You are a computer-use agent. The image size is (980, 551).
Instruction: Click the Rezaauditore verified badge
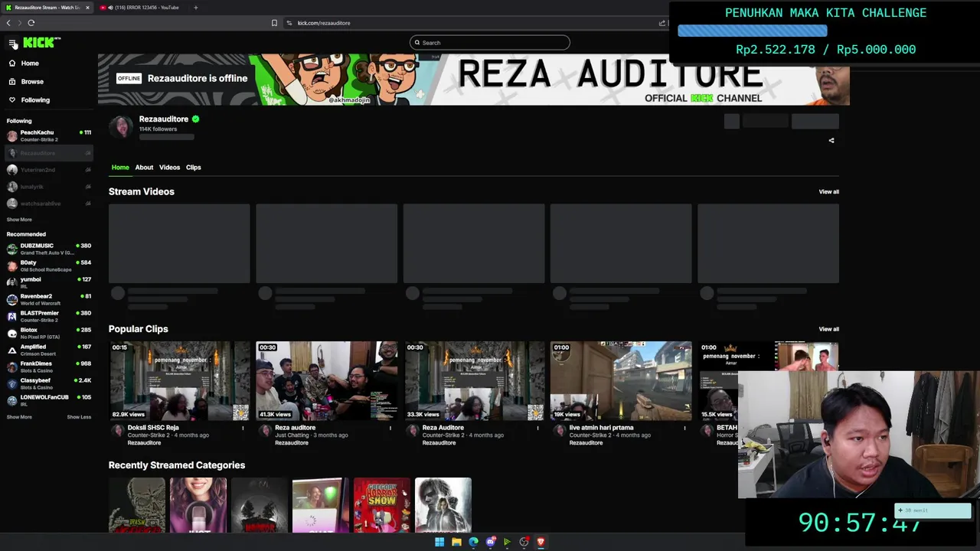click(195, 119)
